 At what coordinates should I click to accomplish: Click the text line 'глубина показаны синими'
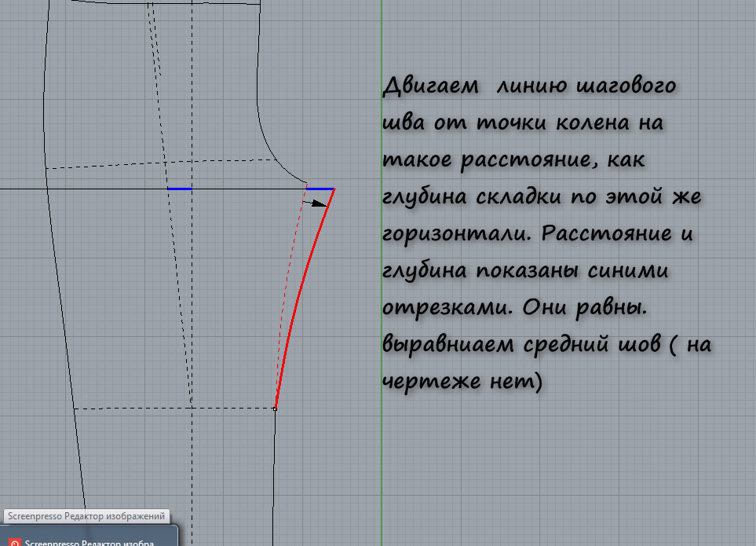pyautogui.click(x=525, y=270)
